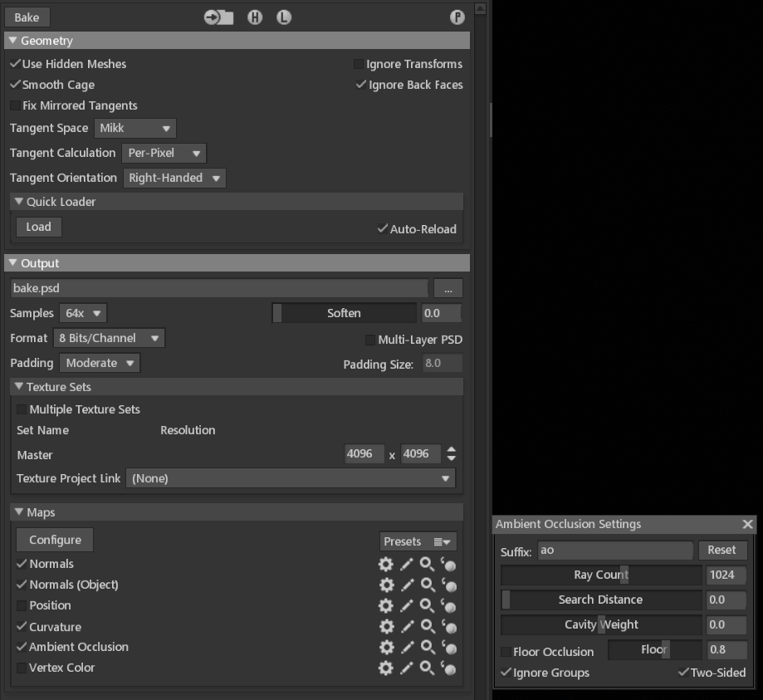
Task: Click sphere icon on Normals (Object) row
Action: 448,585
